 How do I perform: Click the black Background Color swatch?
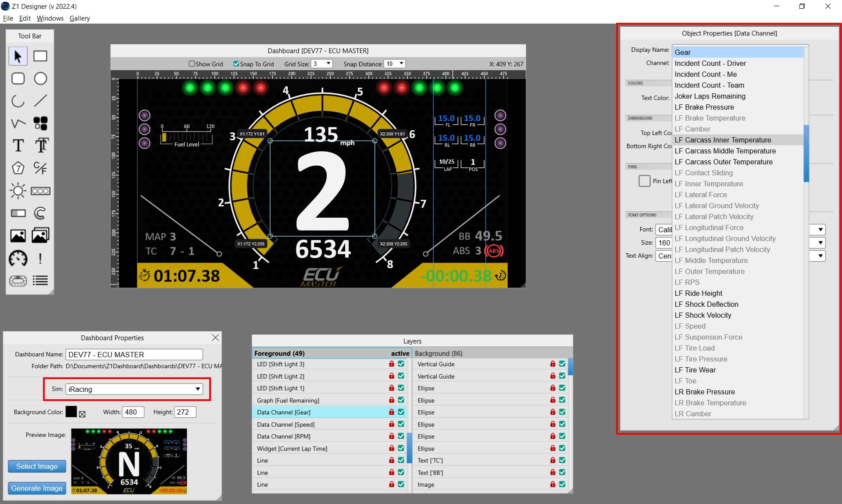[x=71, y=412]
